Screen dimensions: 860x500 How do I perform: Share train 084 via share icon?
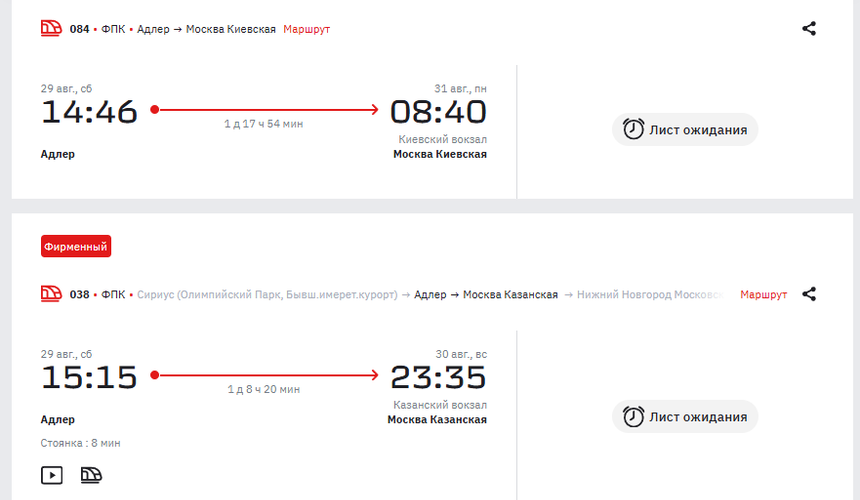coord(809,29)
